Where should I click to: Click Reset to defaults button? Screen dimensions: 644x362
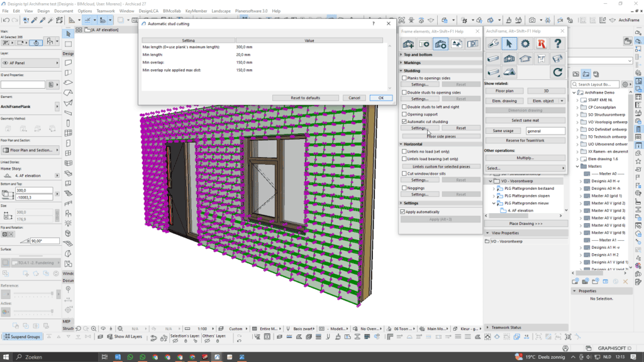click(306, 98)
